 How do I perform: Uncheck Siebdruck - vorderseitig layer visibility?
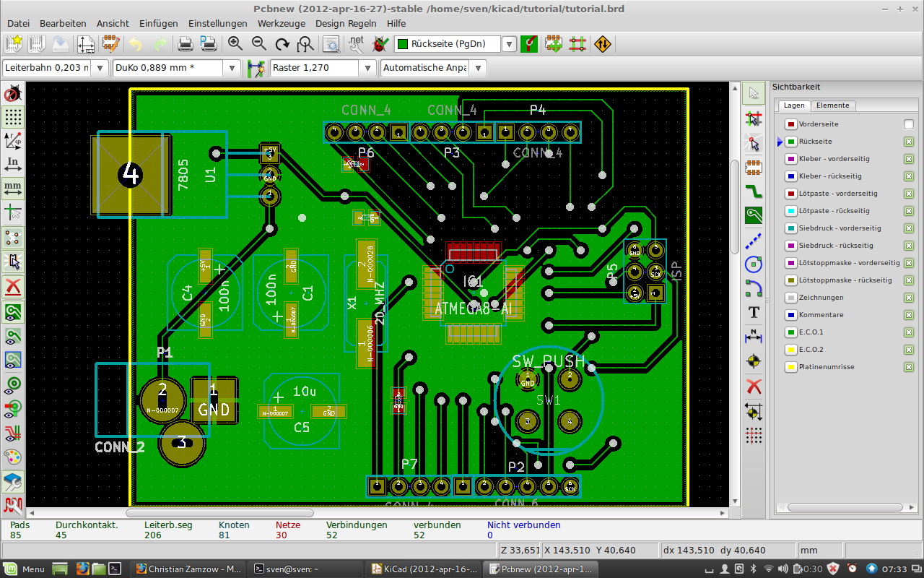(x=909, y=228)
